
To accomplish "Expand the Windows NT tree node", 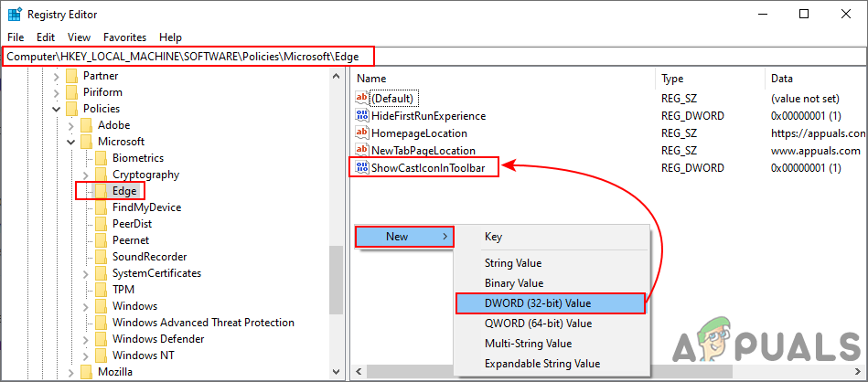I will [x=86, y=355].
